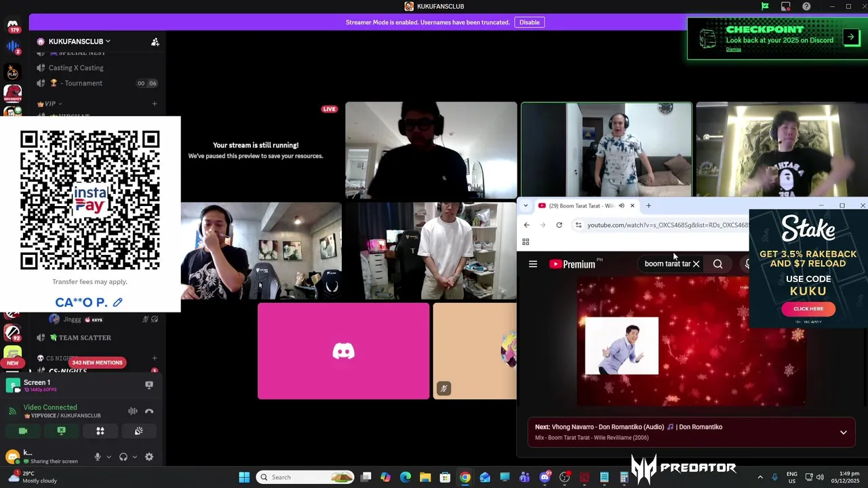The height and width of the screenshot is (488, 868).
Task: Dismiss the Checkpoint 2025 notification
Action: click(733, 49)
